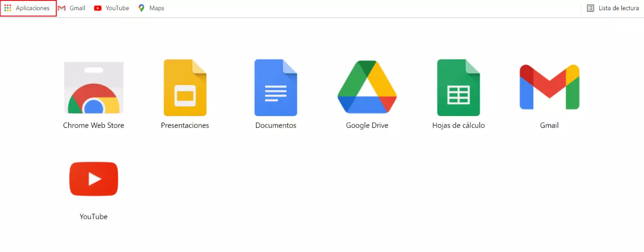The width and height of the screenshot is (644, 252).
Task: Click the "Google Drive" label text
Action: point(367,125)
